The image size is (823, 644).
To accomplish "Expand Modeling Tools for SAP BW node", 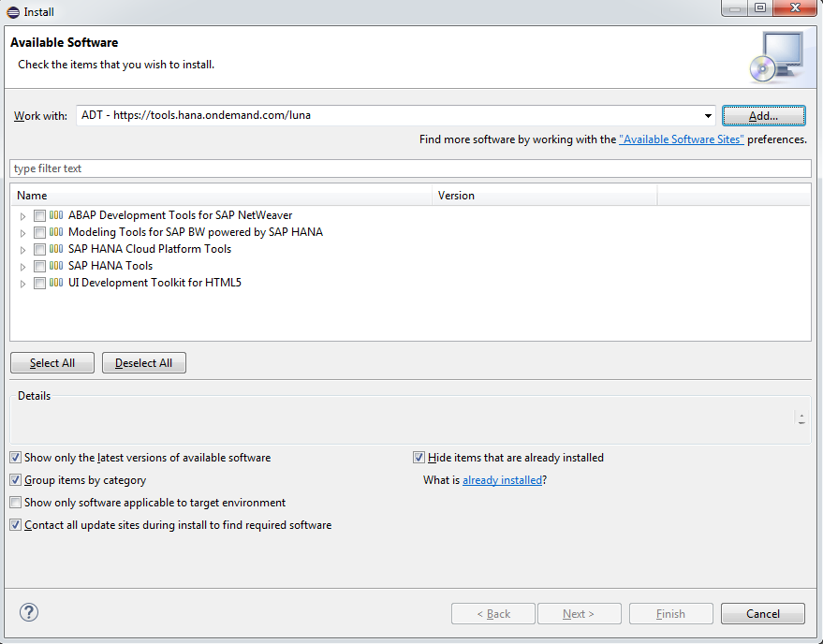I will [x=22, y=233].
